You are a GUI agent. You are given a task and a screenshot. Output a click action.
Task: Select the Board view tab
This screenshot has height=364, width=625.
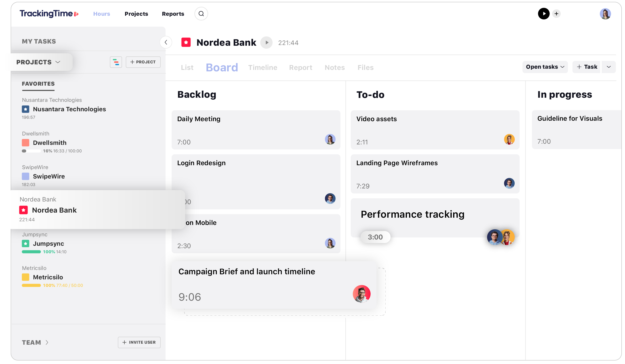click(x=222, y=67)
